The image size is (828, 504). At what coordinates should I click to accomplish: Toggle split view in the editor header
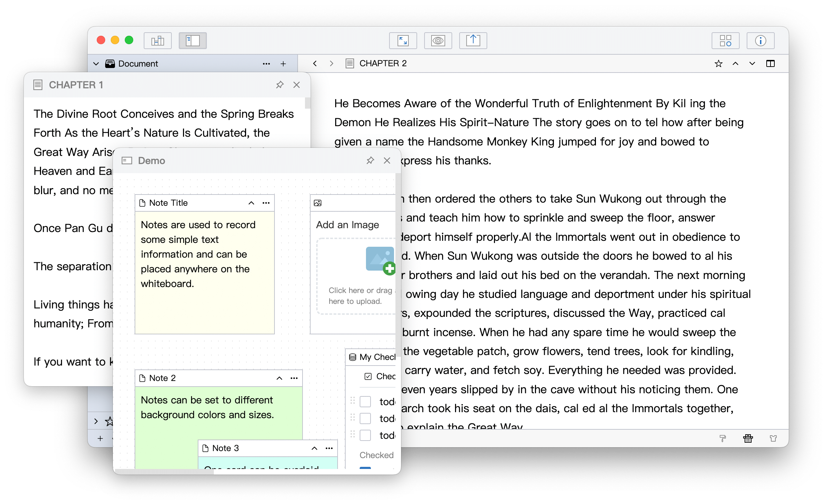(771, 63)
